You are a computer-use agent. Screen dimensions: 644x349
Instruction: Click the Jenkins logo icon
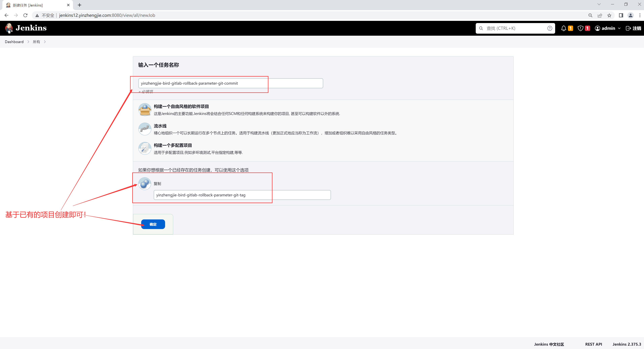coord(9,28)
